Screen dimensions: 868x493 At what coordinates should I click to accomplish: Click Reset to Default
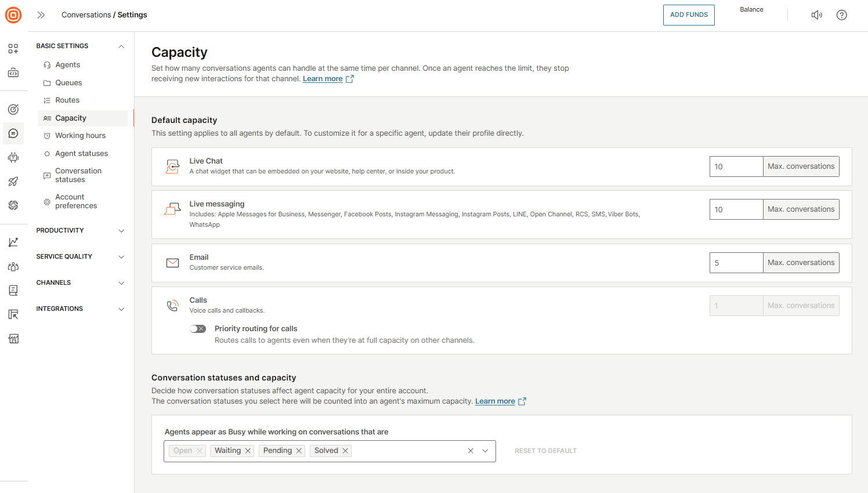pos(545,451)
